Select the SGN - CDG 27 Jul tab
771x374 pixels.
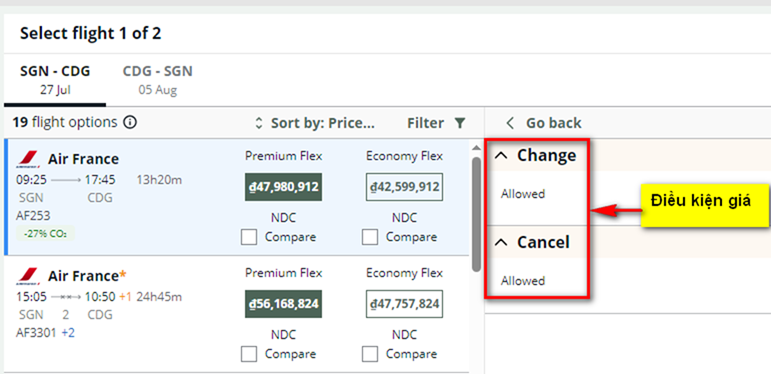pyautogui.click(x=55, y=80)
